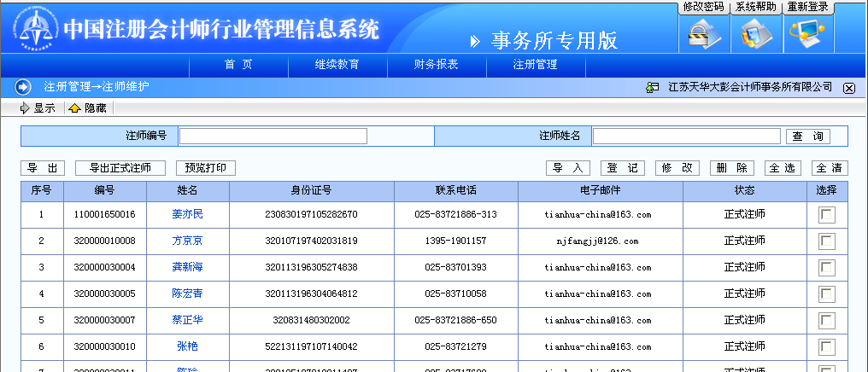The width and height of the screenshot is (868, 372).
Task: Click the round arrow icon beside 注册管理→注师维护
Action: tap(23, 87)
